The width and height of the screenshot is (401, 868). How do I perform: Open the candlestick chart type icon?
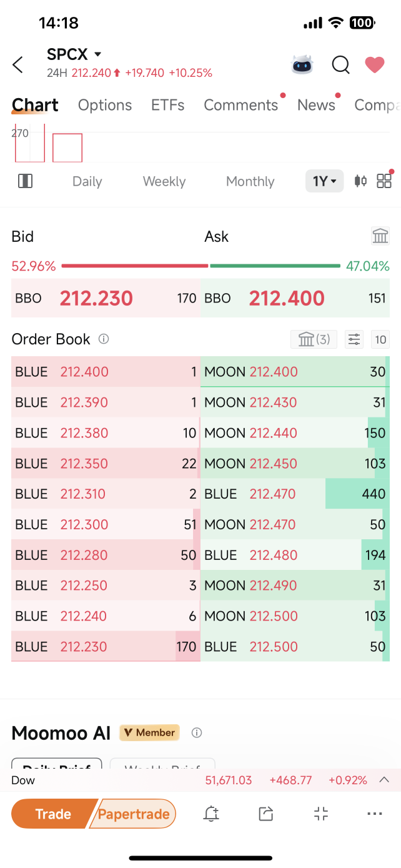tap(360, 181)
